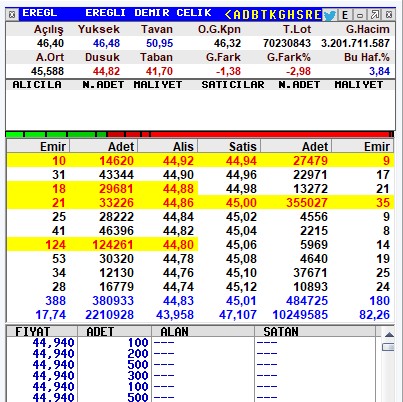Click the SATICILAR column header

click(233, 85)
